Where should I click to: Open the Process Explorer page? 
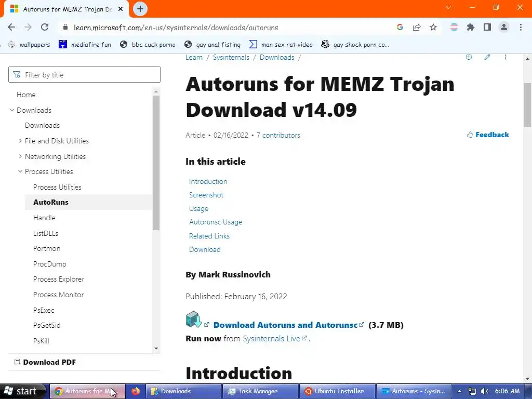click(x=59, y=279)
